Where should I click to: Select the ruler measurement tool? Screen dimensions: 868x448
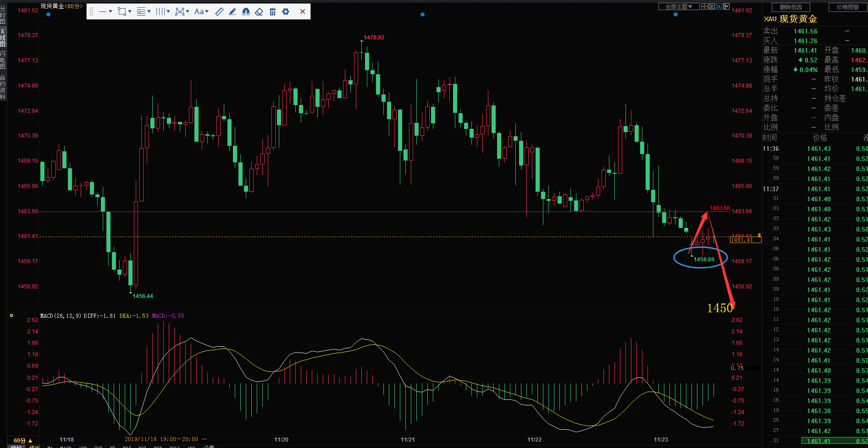pos(219,11)
